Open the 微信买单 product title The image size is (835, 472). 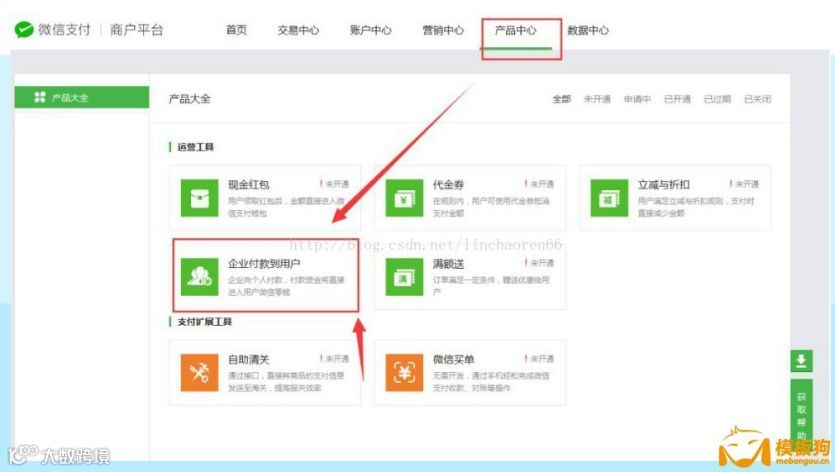click(x=453, y=360)
